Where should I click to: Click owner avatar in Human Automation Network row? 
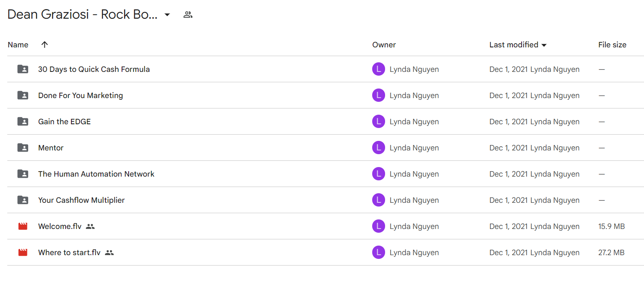[378, 174]
